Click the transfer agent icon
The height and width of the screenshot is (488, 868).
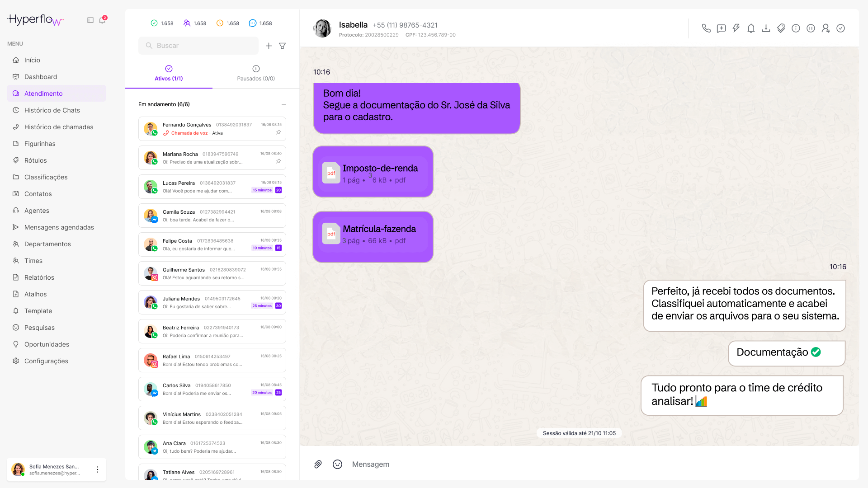(826, 28)
